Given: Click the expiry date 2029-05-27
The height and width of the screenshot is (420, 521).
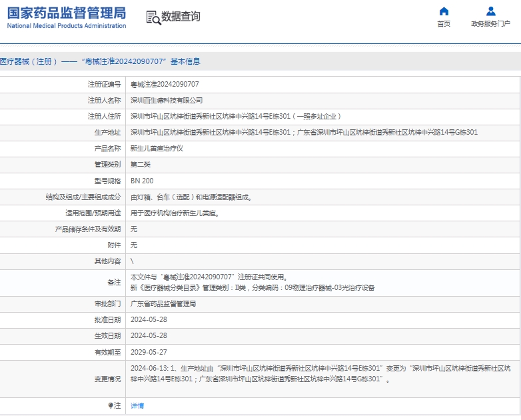Looking at the screenshot, I should (149, 352).
